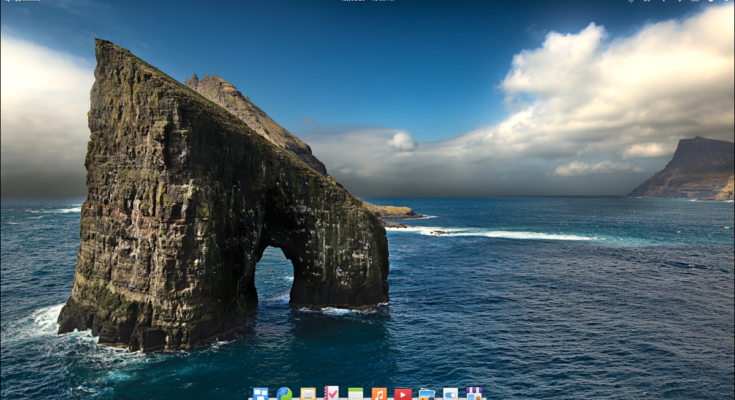Open System Settings from the dock
The height and width of the screenshot is (400, 735).
(450, 394)
